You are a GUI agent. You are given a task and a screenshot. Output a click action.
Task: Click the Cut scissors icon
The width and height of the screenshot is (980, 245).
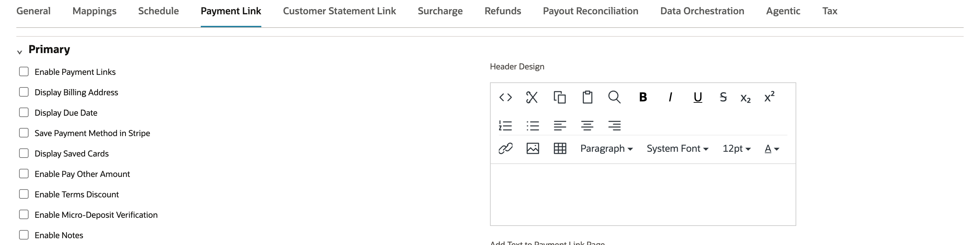click(532, 97)
